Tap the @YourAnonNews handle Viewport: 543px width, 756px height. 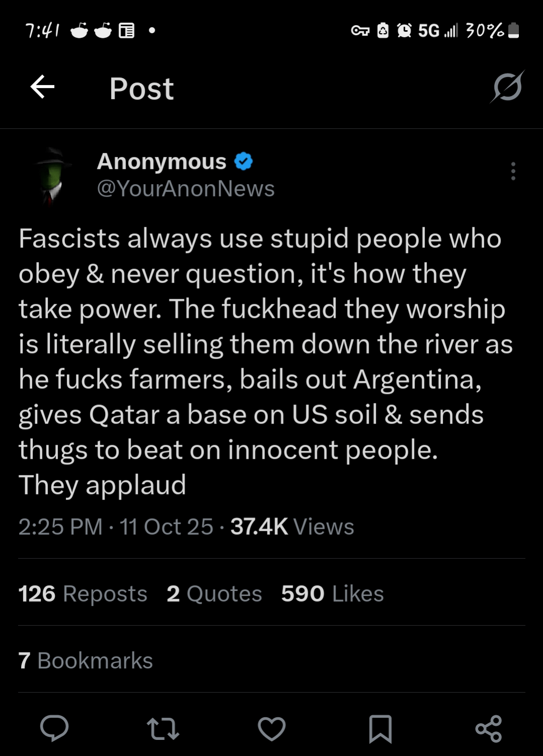coord(186,189)
